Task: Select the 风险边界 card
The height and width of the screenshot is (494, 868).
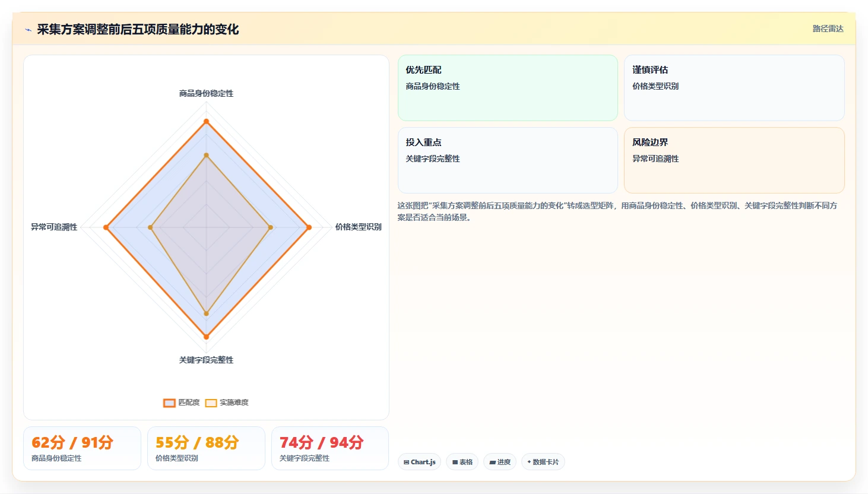Action: (734, 160)
